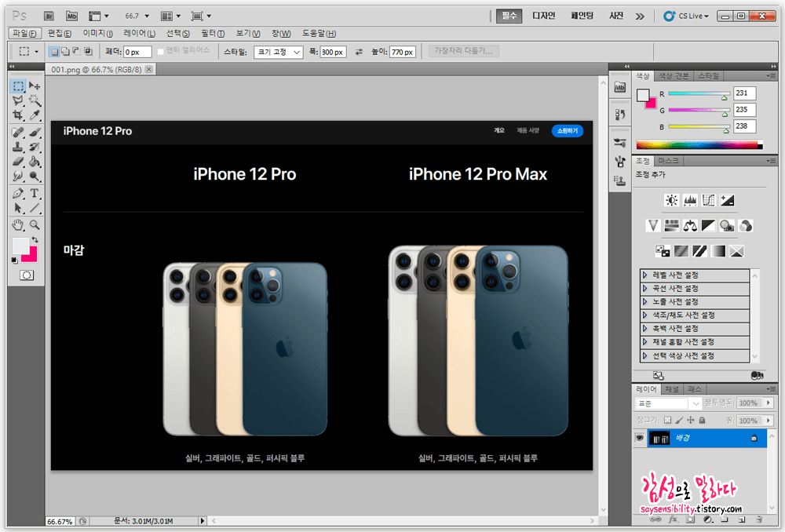Image resolution: width=785 pixels, height=532 pixels.
Task: Select the Zoom tool in toolbox
Action: (35, 224)
